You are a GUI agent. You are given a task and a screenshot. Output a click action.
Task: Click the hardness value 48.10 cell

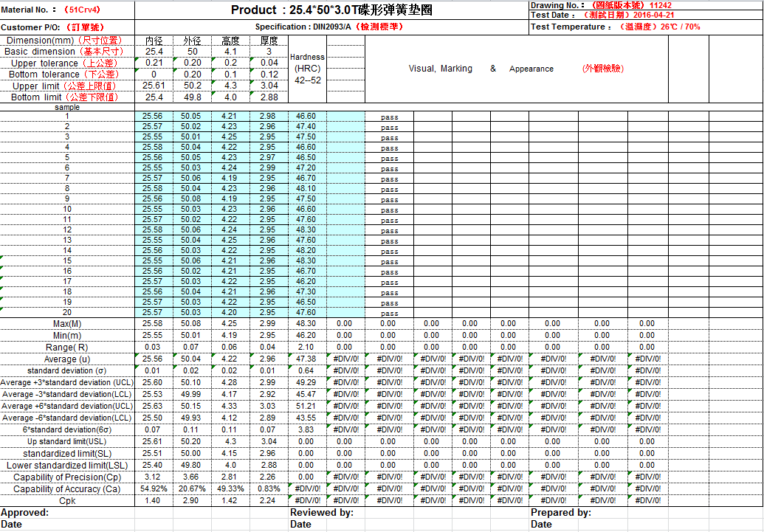point(306,188)
